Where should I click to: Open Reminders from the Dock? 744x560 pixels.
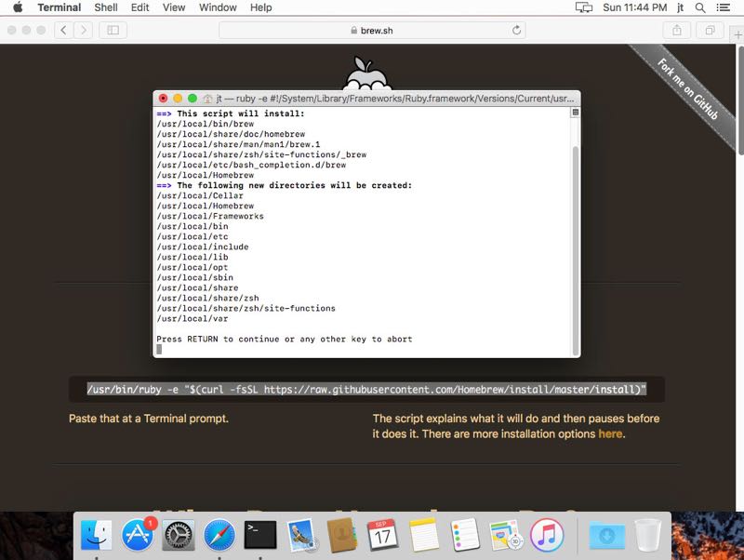tap(465, 535)
